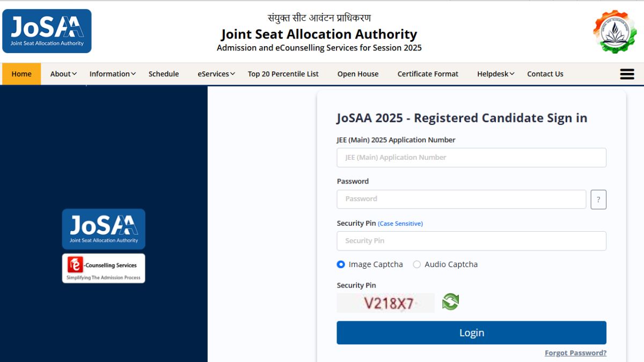This screenshot has width=644, height=362.
Task: Click inside the Security Pin input box
Action: (471, 241)
